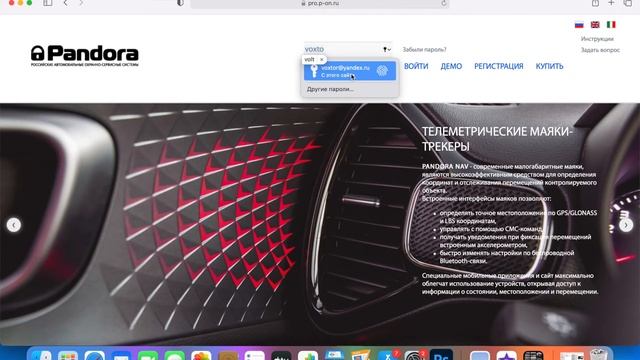Open the "Задать вопрос" link
Image resolution: width=640 pixels, height=360 pixels.
click(600, 50)
